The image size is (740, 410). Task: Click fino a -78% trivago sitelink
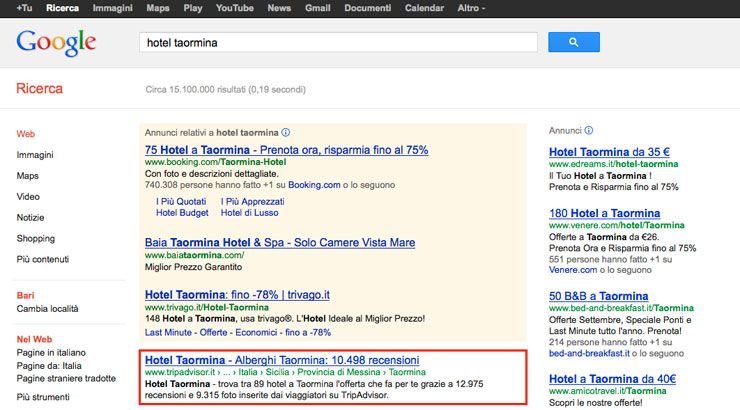point(308,332)
